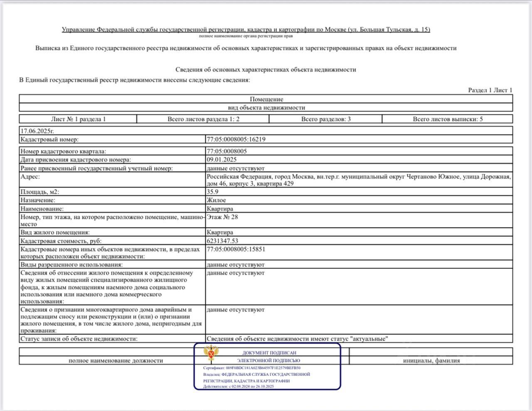Click the cadastral number value 77:05:0008005:16219
The width and height of the screenshot is (532, 411).
pos(236,139)
